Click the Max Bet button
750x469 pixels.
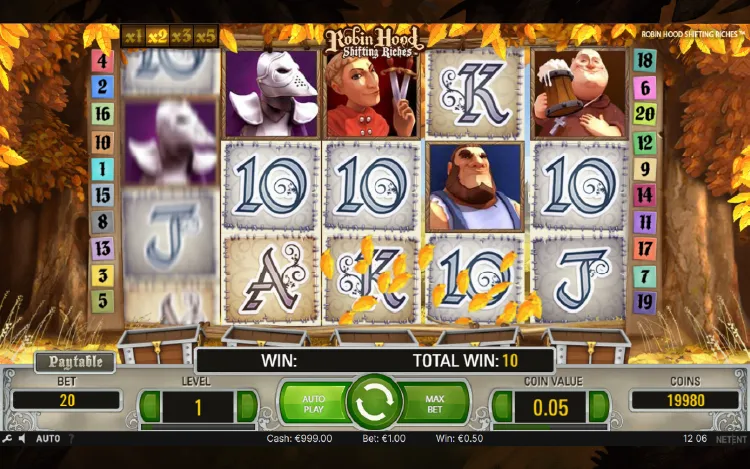pos(435,404)
